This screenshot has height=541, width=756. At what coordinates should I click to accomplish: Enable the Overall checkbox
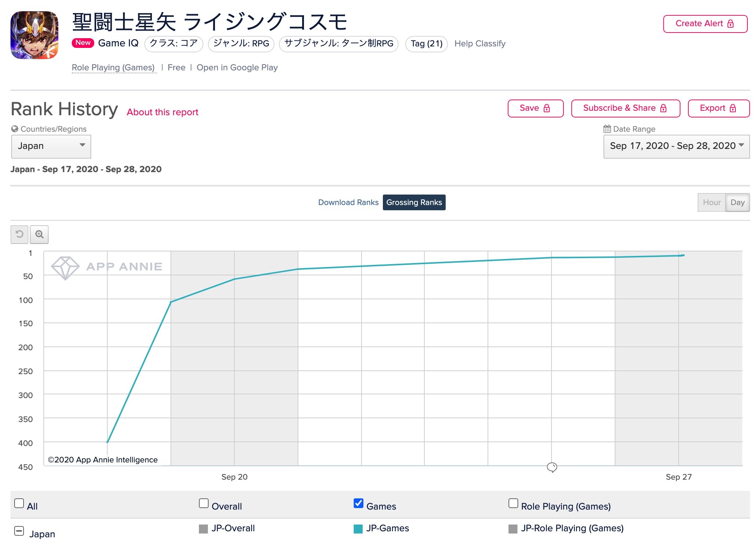[204, 503]
